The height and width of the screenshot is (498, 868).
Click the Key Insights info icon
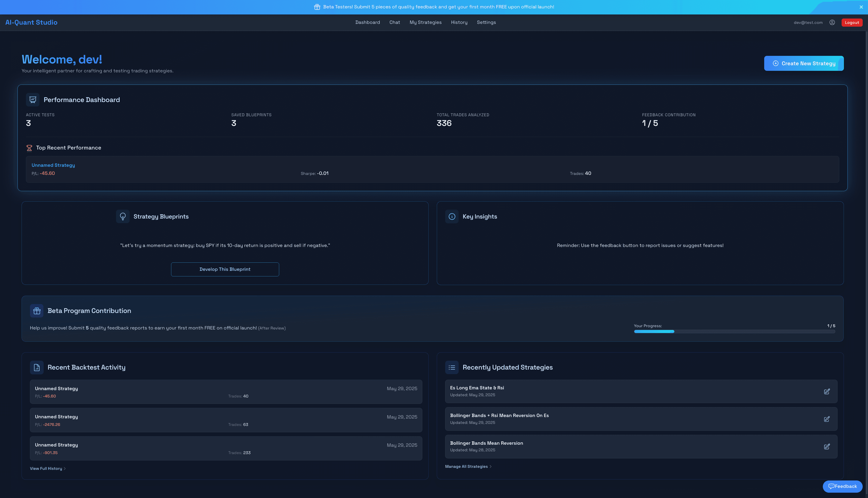tap(452, 217)
